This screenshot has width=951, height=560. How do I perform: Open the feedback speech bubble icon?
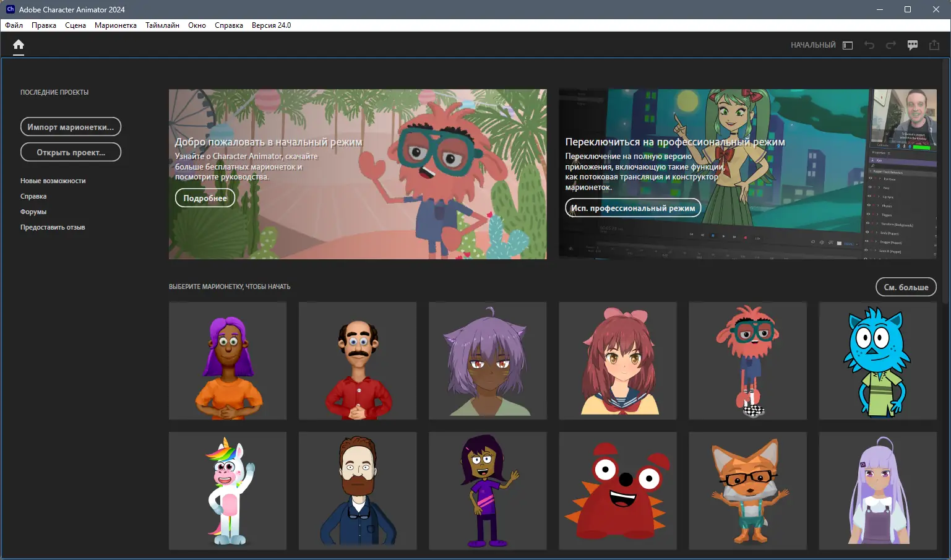click(x=913, y=45)
